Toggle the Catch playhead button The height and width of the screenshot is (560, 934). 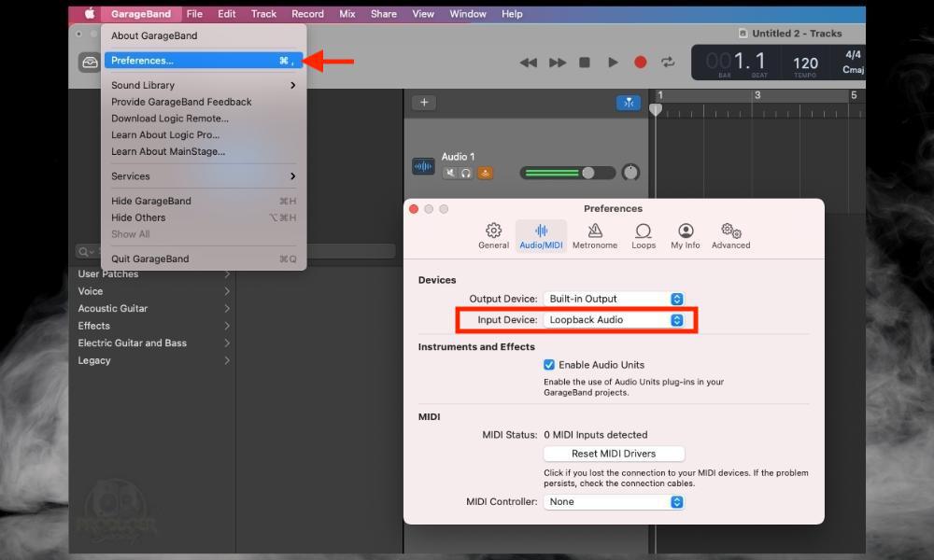(x=629, y=103)
